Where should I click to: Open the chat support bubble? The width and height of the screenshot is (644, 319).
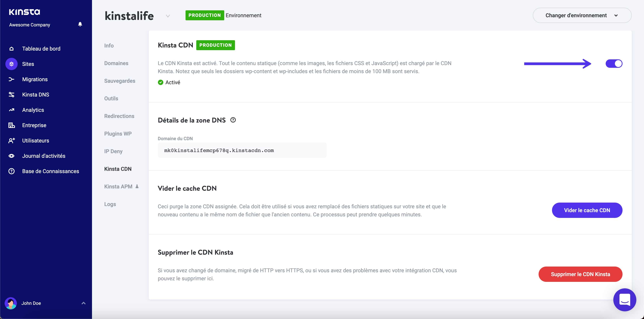coord(624,300)
